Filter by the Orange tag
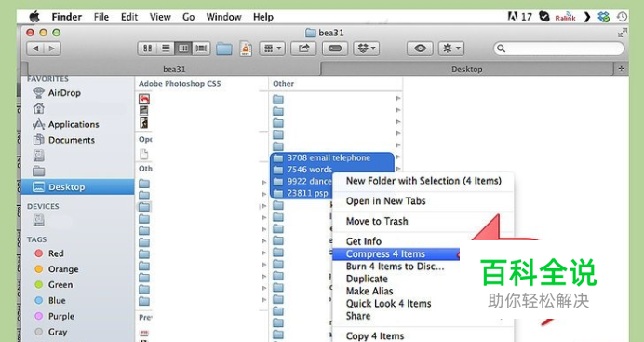This screenshot has width=644, height=342. (x=57, y=268)
